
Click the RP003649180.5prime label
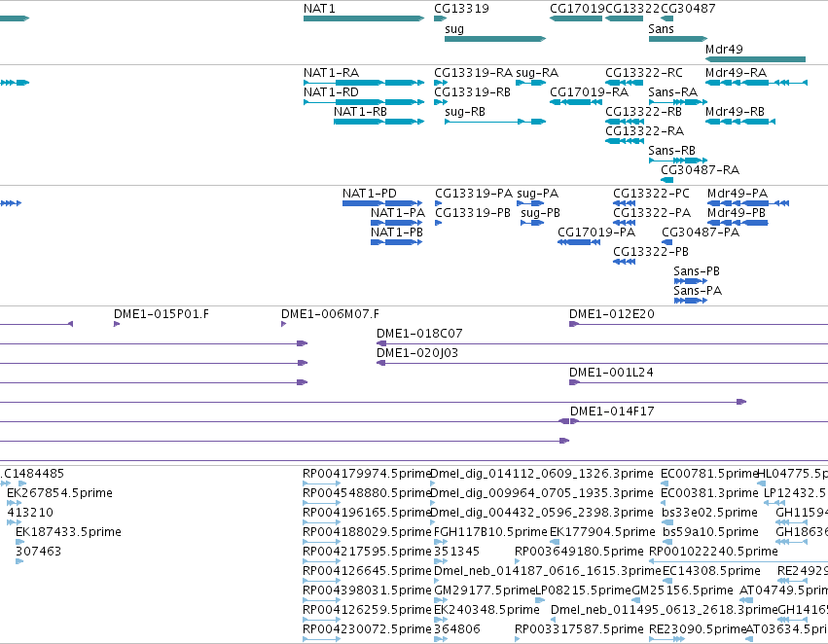tap(579, 552)
